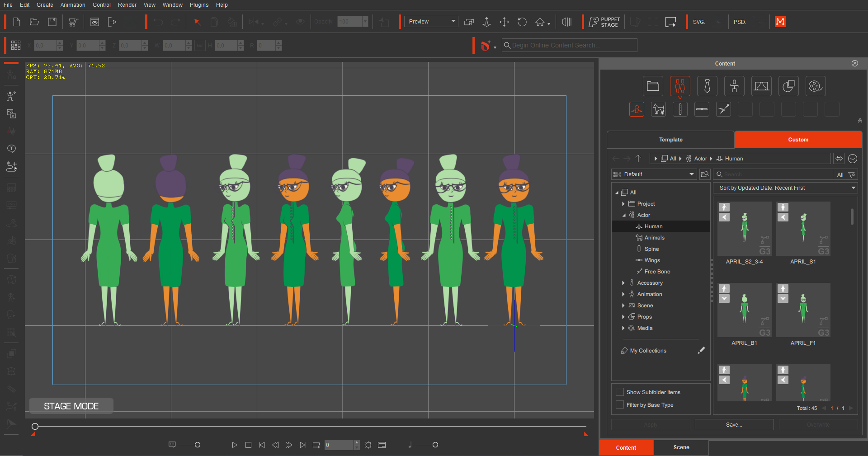Screen dimensions: 868x456
Task: Toggle the grid layout button in toolbar
Action: pos(16,45)
